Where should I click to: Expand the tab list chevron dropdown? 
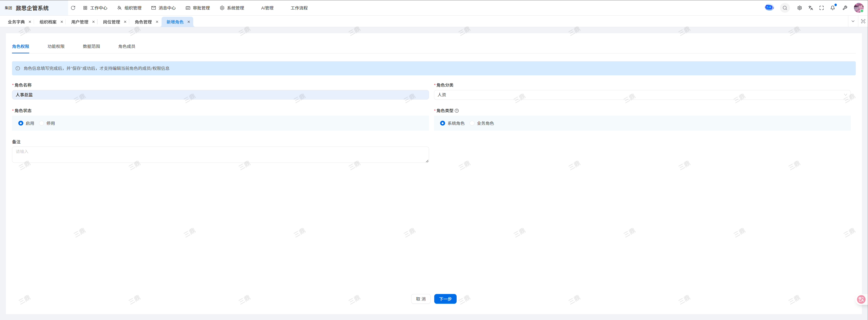tap(853, 21)
